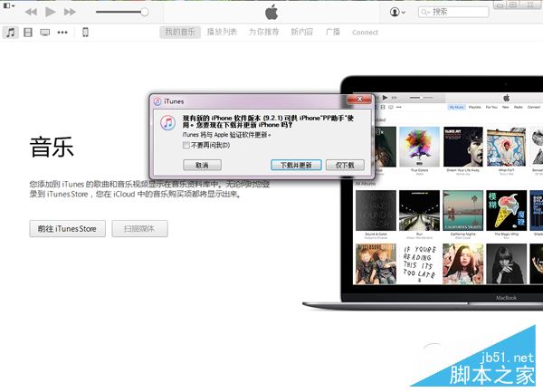Check the 不要再问我 checkbox

click(x=186, y=145)
